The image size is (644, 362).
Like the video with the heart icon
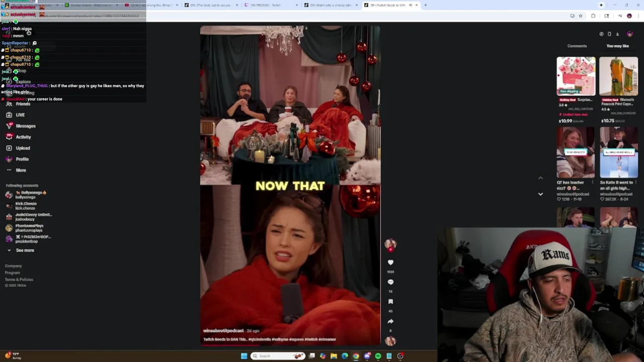(x=390, y=262)
